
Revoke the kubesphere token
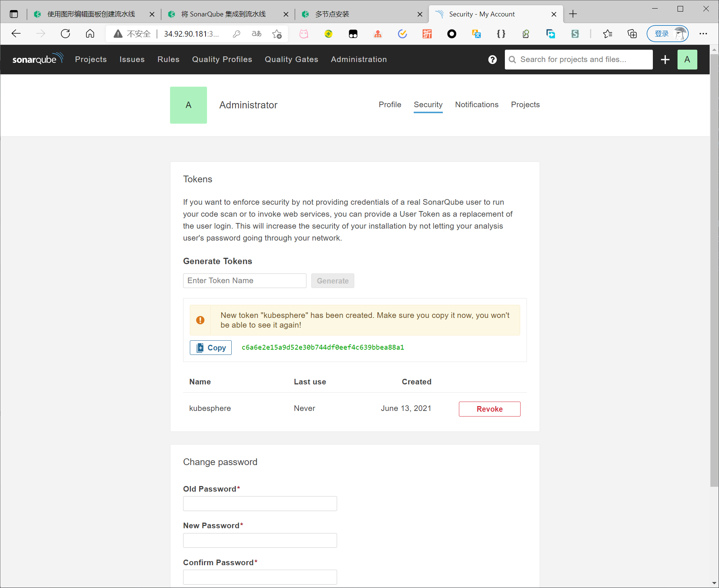coord(489,409)
